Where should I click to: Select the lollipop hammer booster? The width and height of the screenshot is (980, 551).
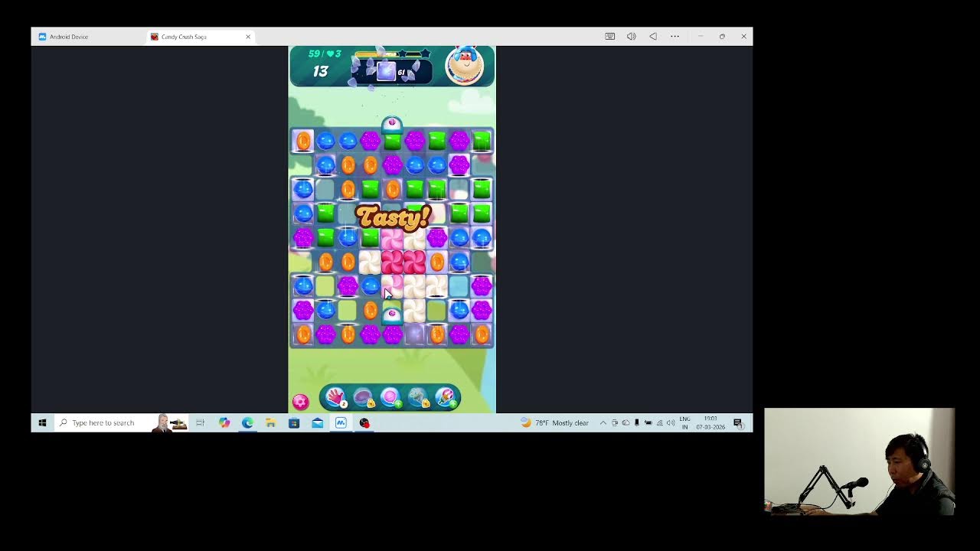390,397
